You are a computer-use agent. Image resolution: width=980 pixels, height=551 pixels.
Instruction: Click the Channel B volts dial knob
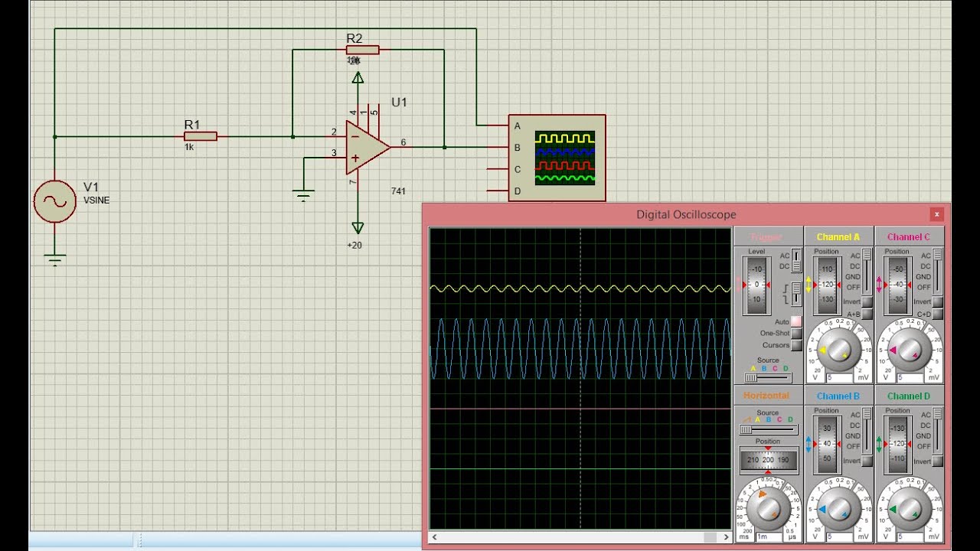point(839,510)
